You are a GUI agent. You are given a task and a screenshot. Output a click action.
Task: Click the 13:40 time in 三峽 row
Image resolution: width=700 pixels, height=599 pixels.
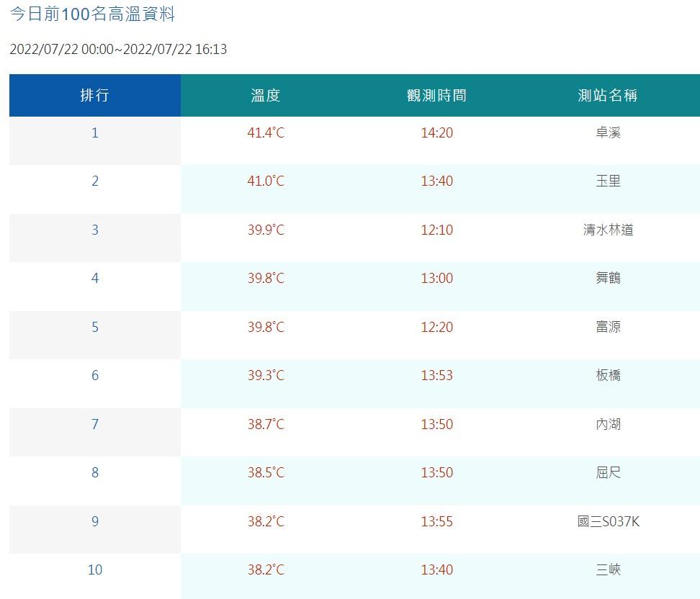436,569
